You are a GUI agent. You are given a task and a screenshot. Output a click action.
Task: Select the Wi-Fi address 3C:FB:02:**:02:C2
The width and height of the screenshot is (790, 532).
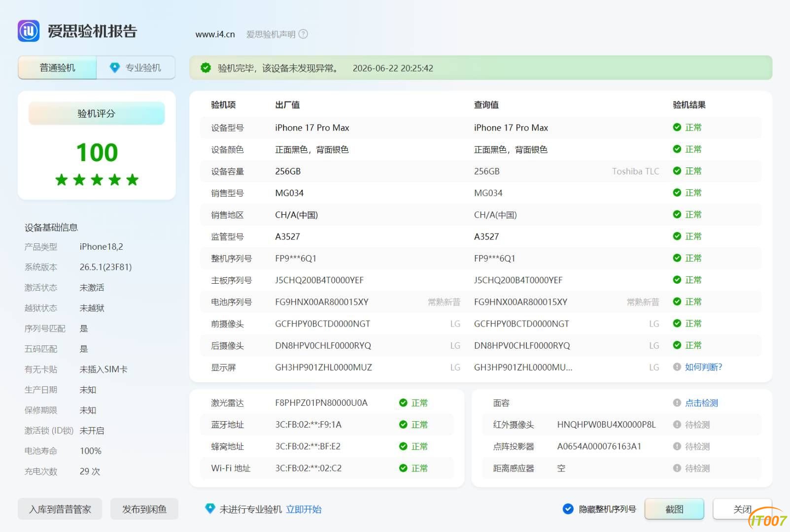309,468
